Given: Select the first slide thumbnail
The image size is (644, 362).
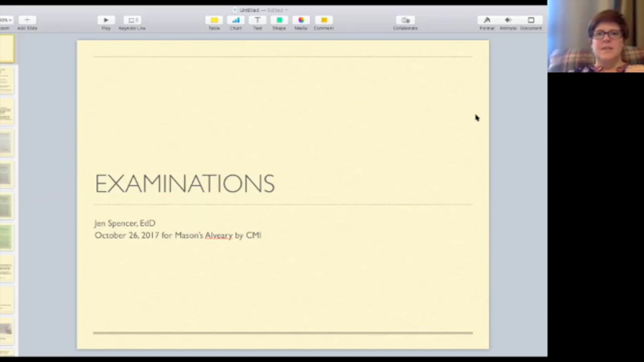Looking at the screenshot, I should click(x=6, y=49).
